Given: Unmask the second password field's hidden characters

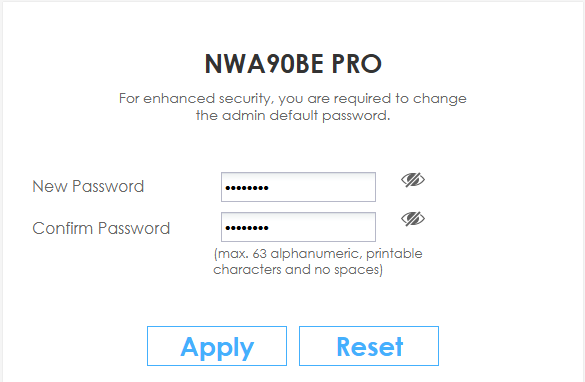Looking at the screenshot, I should 413,219.
